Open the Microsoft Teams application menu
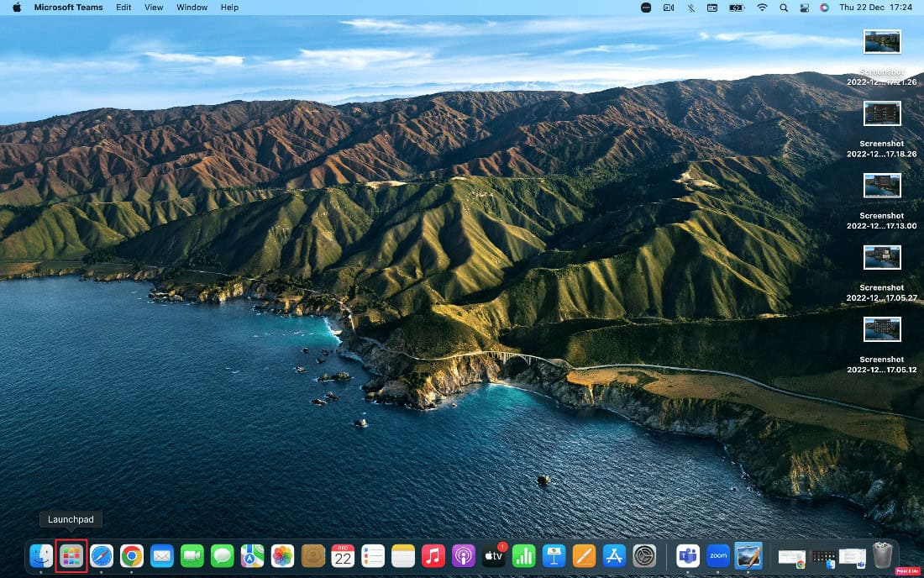 [x=68, y=8]
